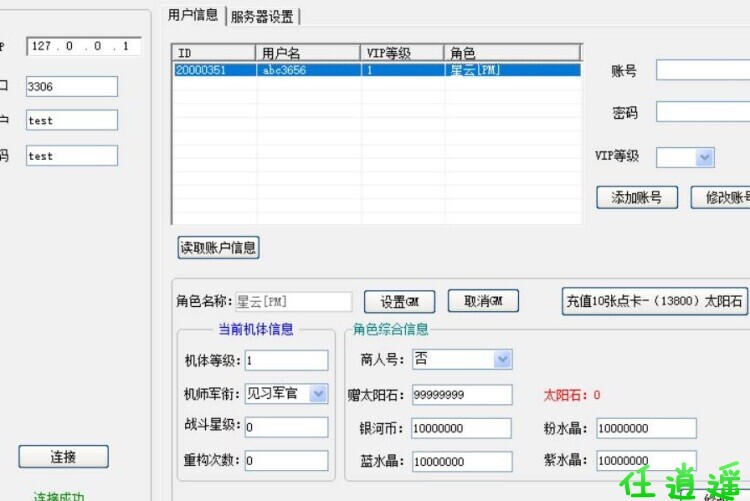750x501 pixels.
Task: Expand the 商人号 dropdown
Action: [502, 359]
